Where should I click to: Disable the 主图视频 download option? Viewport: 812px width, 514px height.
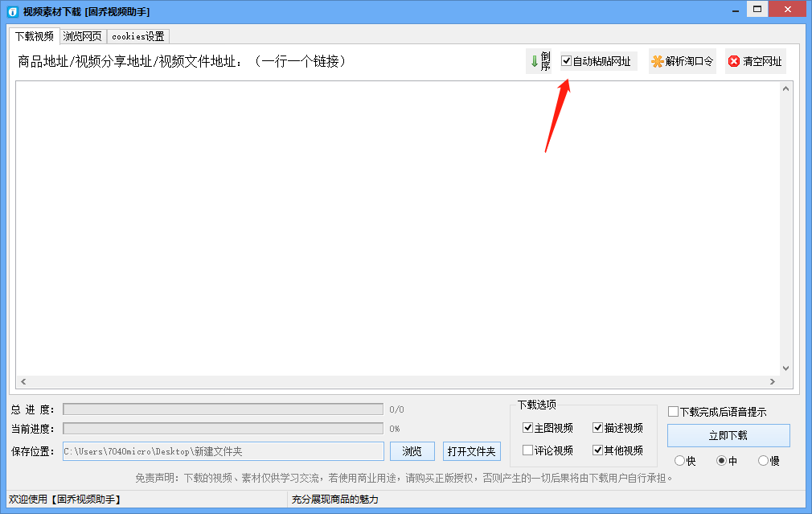528,428
